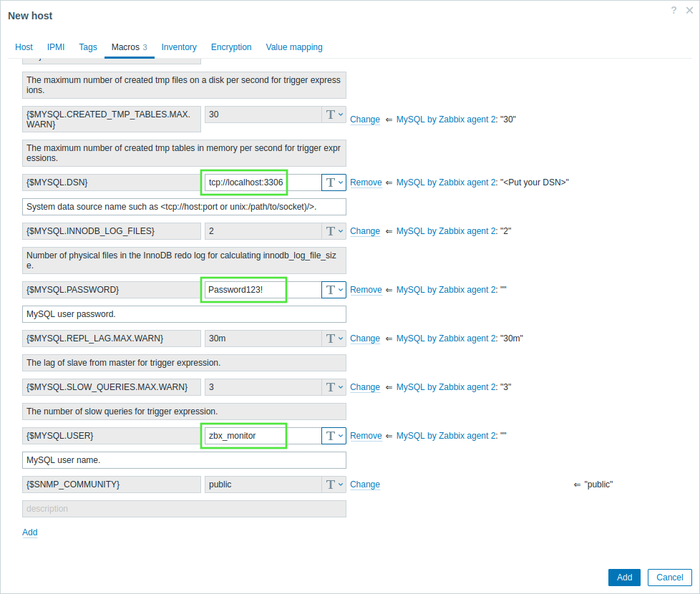
Task: Click Remove for the MYSQL.PASSWORD macro
Action: [366, 290]
